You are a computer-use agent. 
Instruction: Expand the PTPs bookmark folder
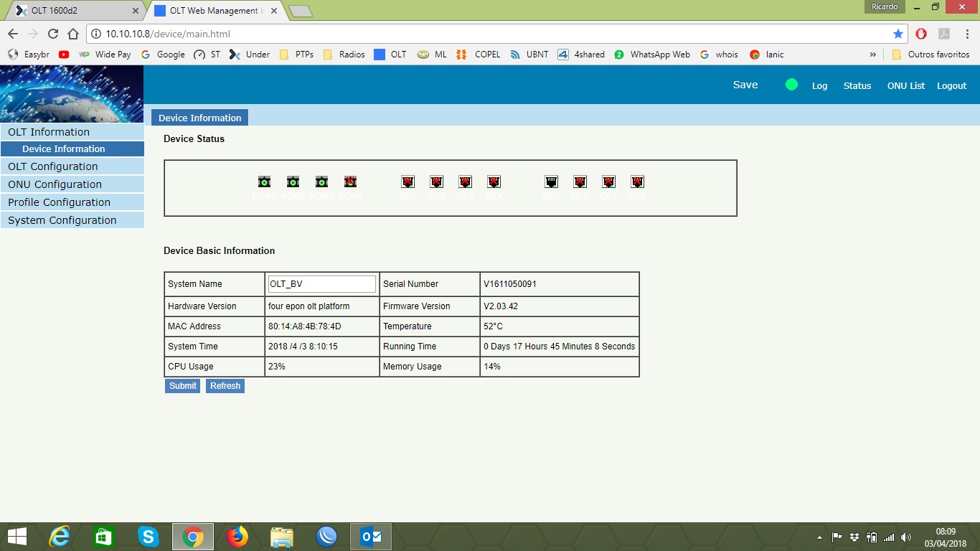[x=296, y=55]
